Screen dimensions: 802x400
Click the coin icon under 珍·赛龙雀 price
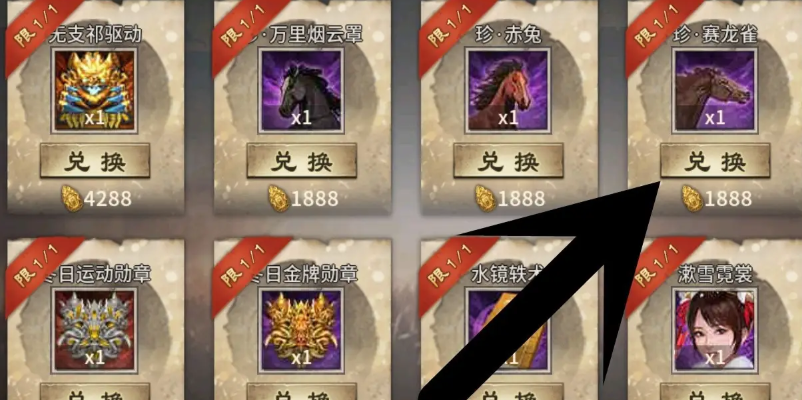[692, 198]
